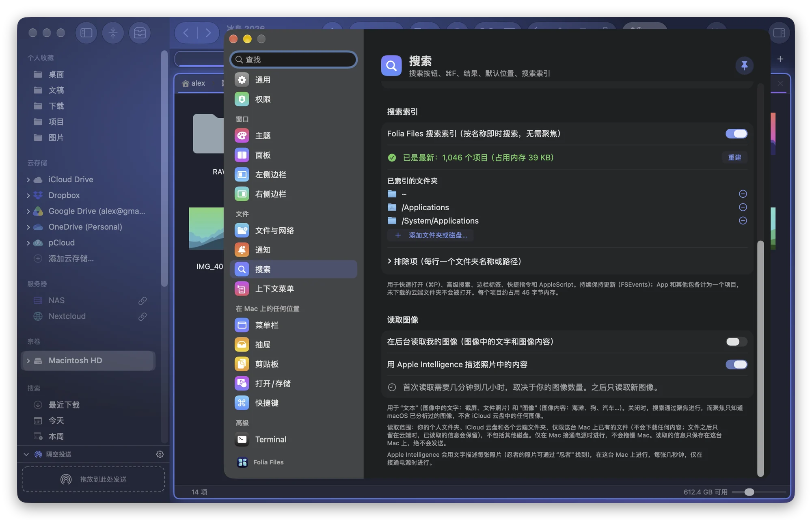Open 快捷键 shortcuts settings

point(293,403)
